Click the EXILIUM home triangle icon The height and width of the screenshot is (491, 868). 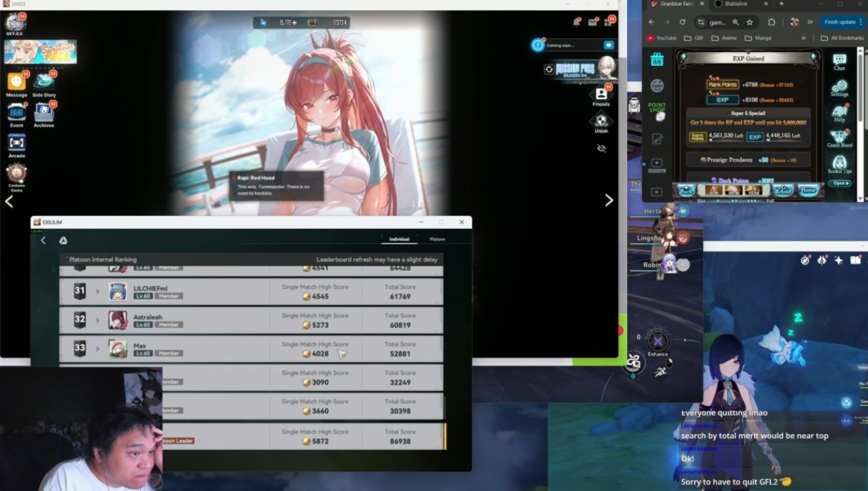pos(63,240)
